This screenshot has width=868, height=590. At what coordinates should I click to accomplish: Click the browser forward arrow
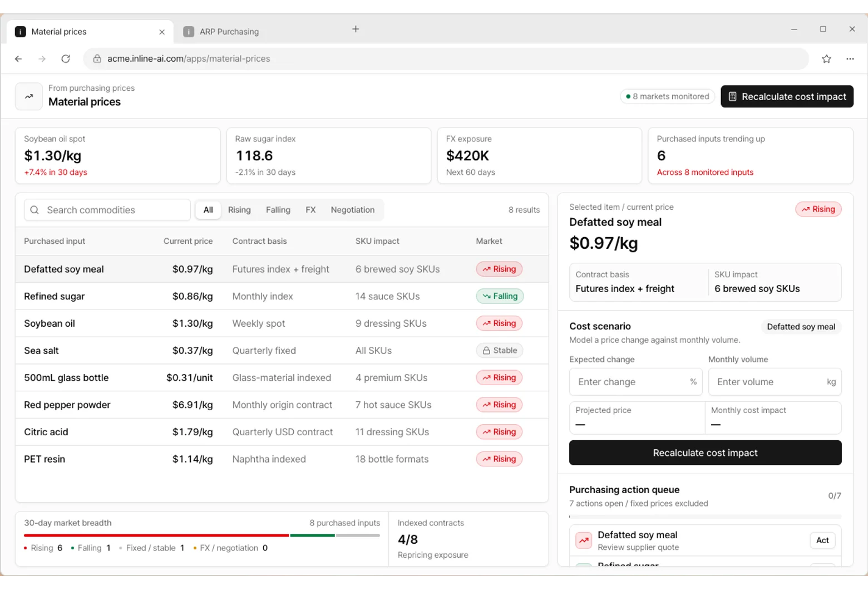point(42,58)
